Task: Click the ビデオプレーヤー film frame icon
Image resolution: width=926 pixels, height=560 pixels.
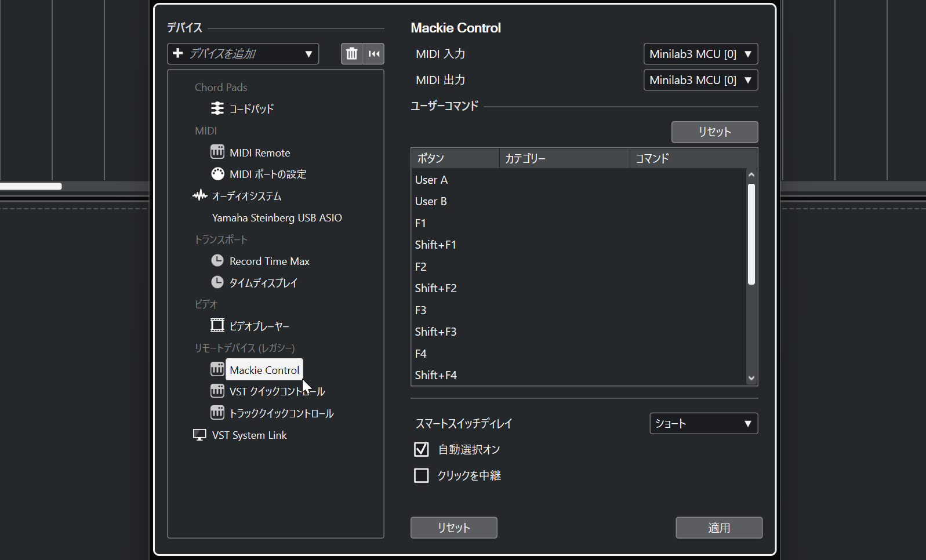Action: [x=217, y=326]
